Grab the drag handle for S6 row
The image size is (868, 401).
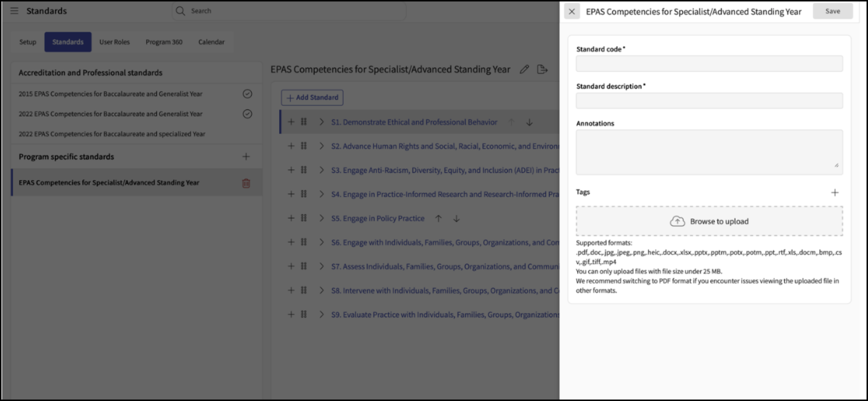pos(304,242)
